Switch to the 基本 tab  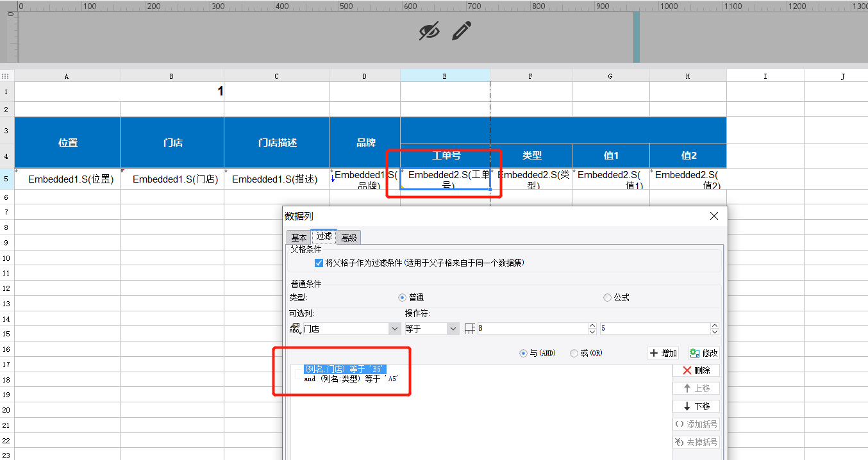point(299,238)
